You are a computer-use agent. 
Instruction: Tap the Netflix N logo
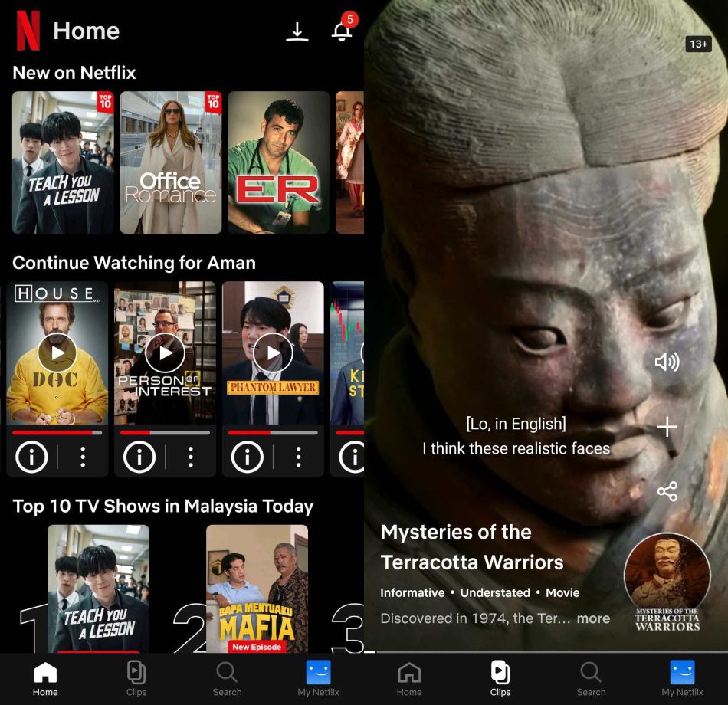28,31
